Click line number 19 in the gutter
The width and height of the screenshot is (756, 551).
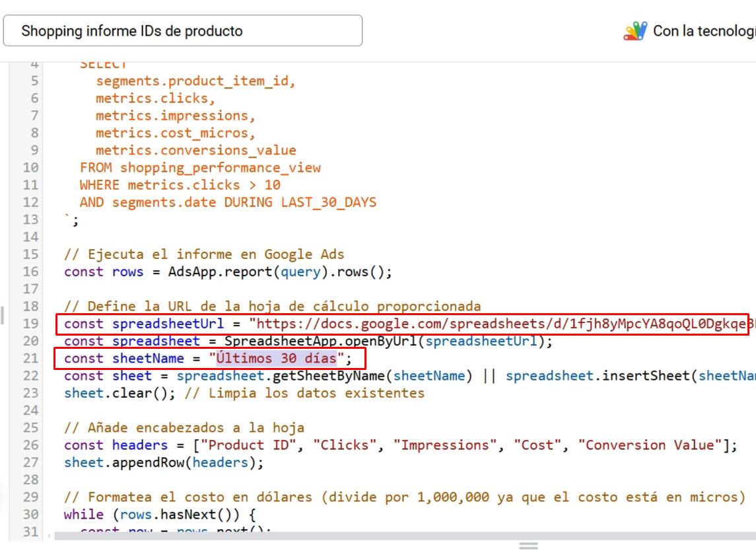[31, 324]
